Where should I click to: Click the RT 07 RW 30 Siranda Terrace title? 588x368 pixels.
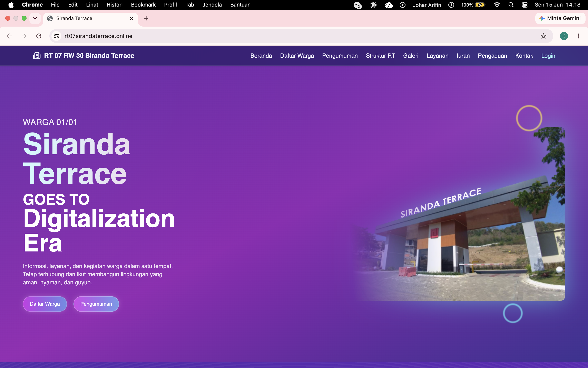pyautogui.click(x=89, y=56)
